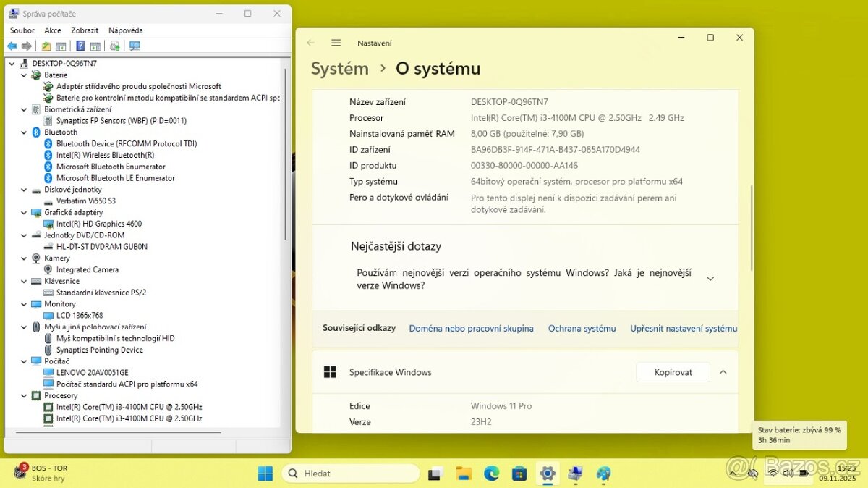Open the Zobrazit menu
This screenshot has width=868, height=488.
click(85, 30)
